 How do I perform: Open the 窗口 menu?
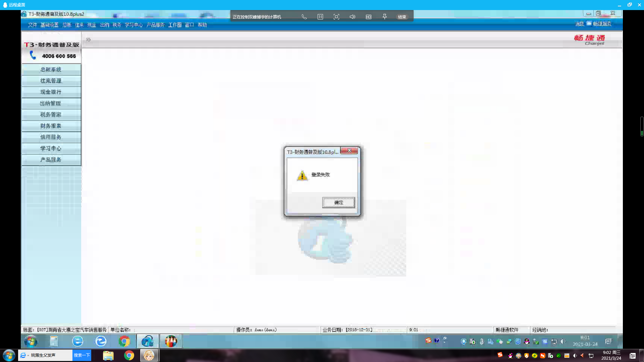tap(190, 25)
